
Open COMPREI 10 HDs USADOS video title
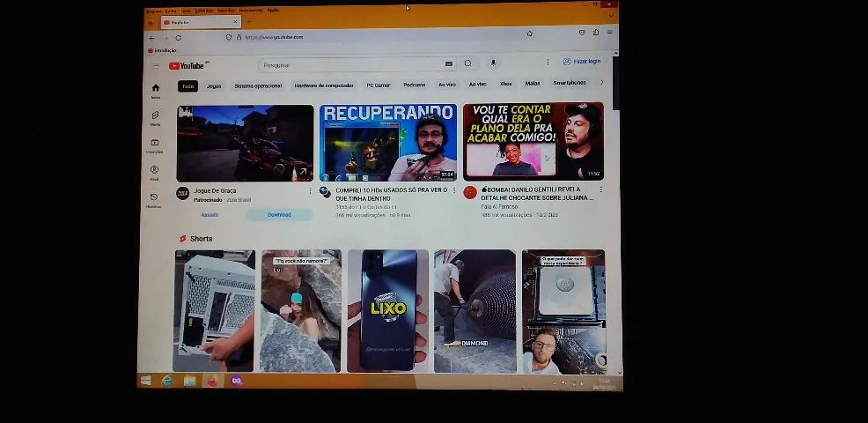(392, 194)
